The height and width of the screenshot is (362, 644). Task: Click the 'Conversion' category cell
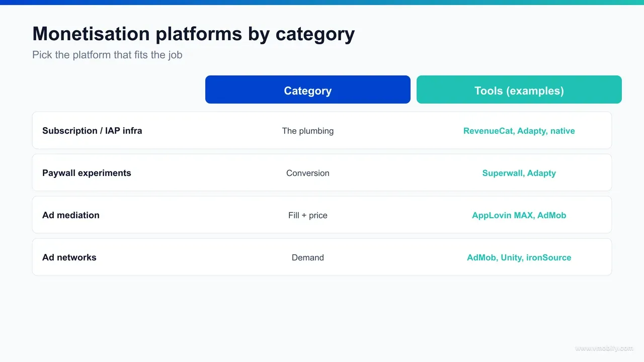(x=308, y=173)
